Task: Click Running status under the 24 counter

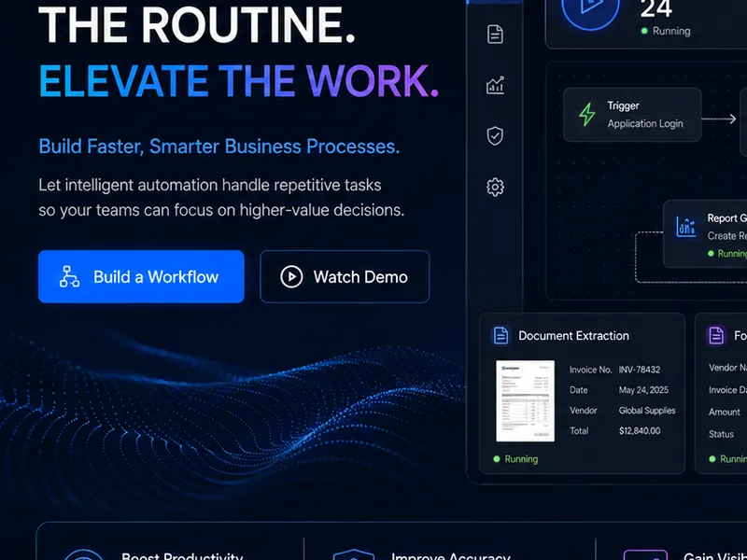Action: tap(666, 31)
